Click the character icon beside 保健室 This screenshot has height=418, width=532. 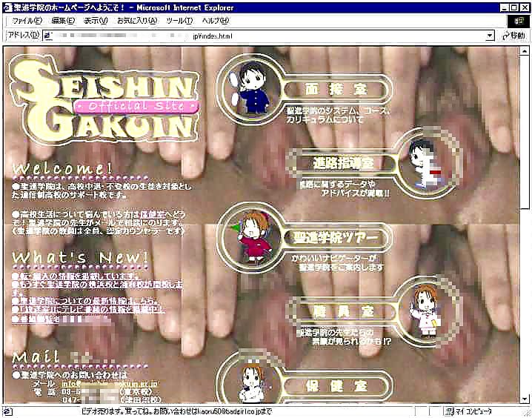(250, 382)
